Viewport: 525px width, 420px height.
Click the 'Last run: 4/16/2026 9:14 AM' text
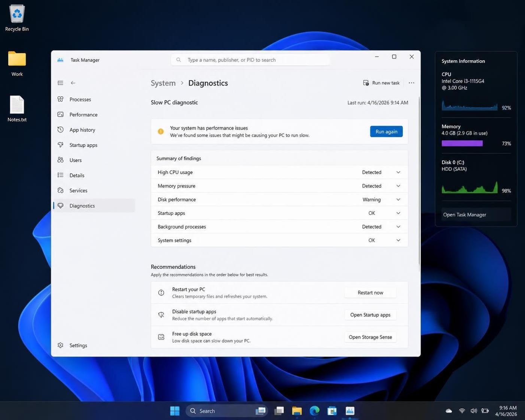[x=377, y=103]
